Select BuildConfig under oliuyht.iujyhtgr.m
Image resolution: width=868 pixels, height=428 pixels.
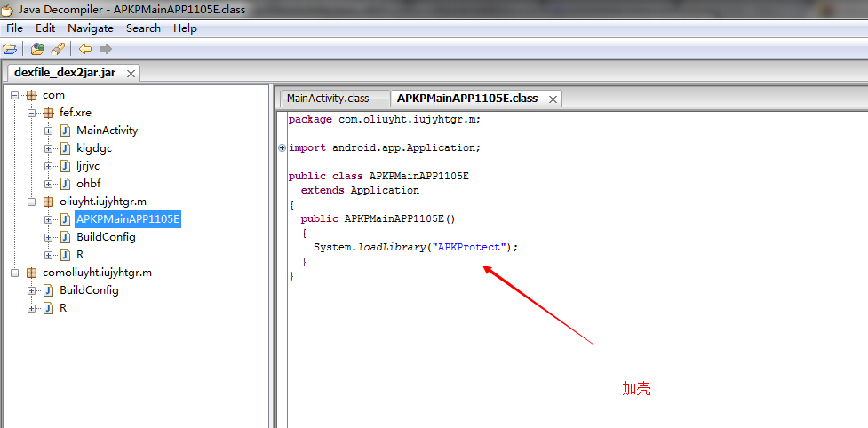coord(106,237)
